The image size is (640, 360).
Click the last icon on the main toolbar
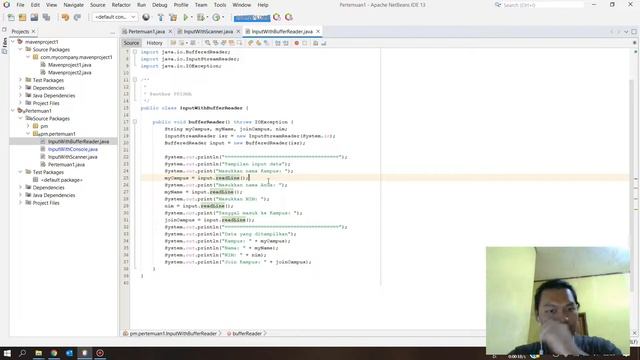click(x=289, y=18)
